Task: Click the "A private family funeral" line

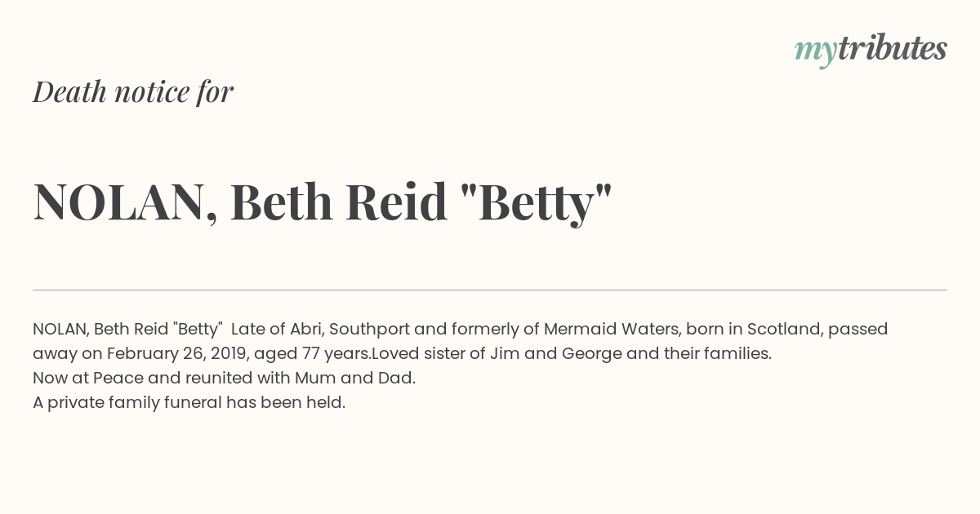Action: pyautogui.click(x=189, y=402)
